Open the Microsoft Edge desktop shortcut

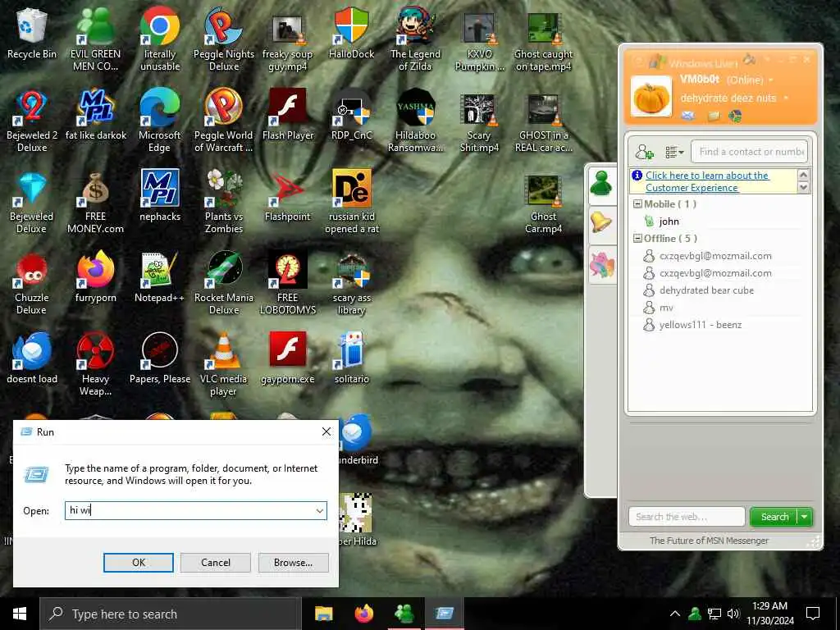click(160, 121)
